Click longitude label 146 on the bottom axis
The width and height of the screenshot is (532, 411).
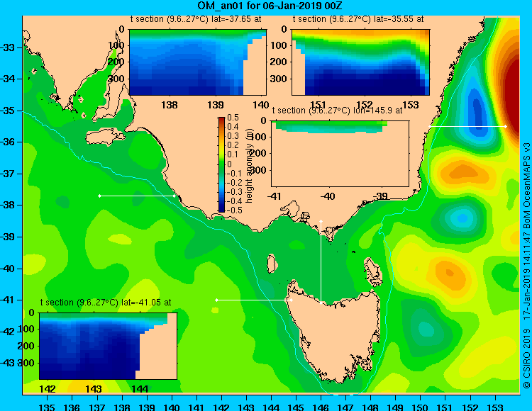point(321,407)
